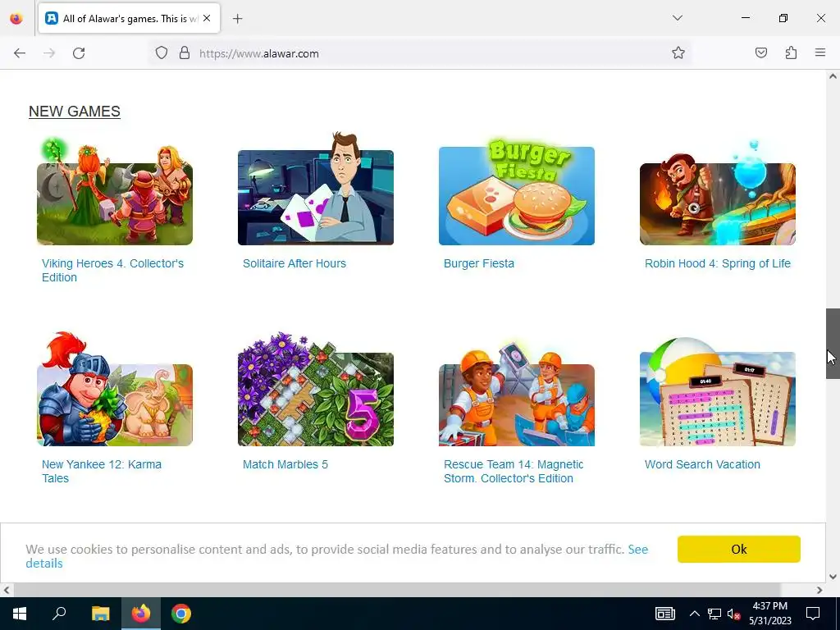Click the Solitaire After Hours link
The image size is (840, 630).
click(x=294, y=263)
